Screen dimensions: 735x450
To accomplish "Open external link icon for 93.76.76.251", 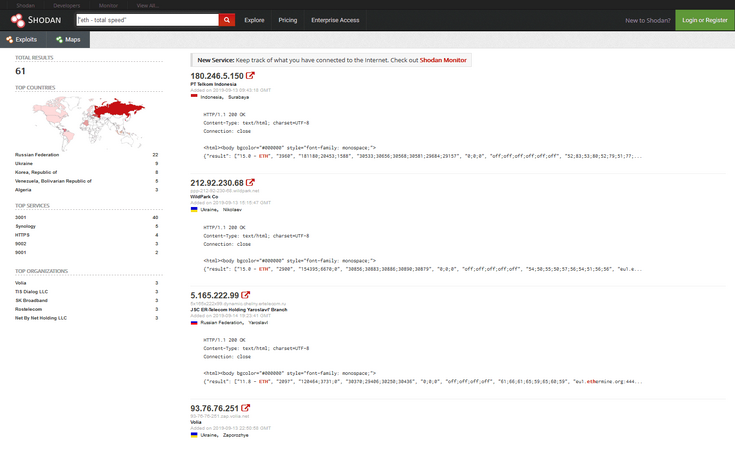I will click(x=246, y=408).
